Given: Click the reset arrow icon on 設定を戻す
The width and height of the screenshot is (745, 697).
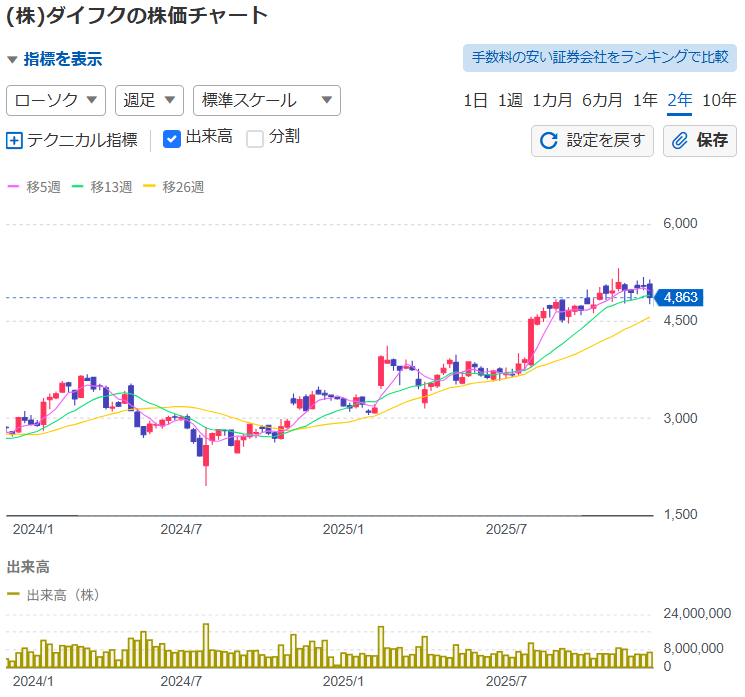Looking at the screenshot, I should tap(548, 141).
